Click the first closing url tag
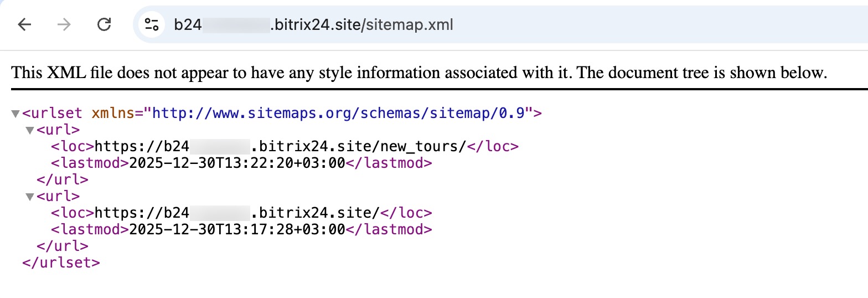This screenshot has height=298, width=868. tap(62, 180)
